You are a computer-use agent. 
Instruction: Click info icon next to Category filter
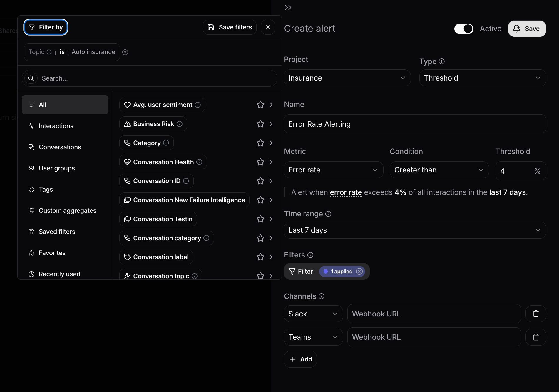pos(166,143)
